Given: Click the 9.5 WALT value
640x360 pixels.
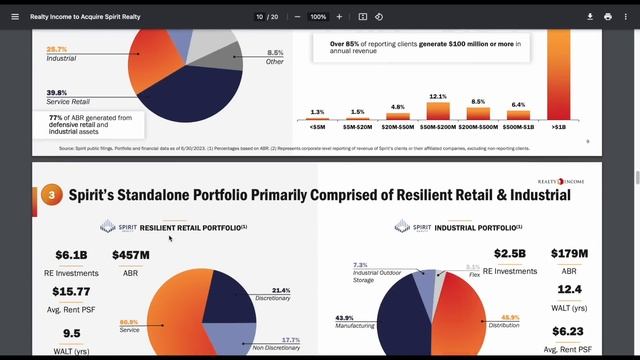Looking at the screenshot, I should 71,333.
